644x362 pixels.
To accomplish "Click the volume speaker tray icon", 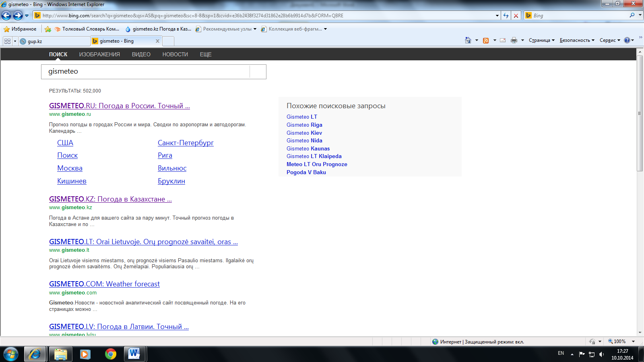I will pos(601,354).
